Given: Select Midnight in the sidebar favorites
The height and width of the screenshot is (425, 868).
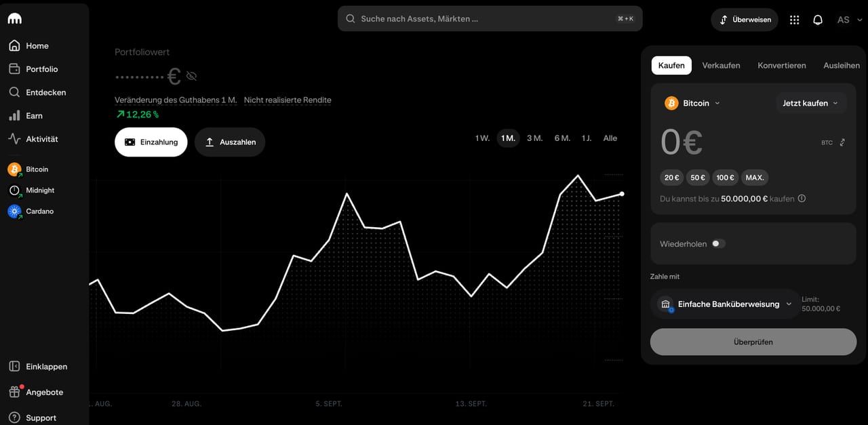Looking at the screenshot, I should click(x=31, y=190).
